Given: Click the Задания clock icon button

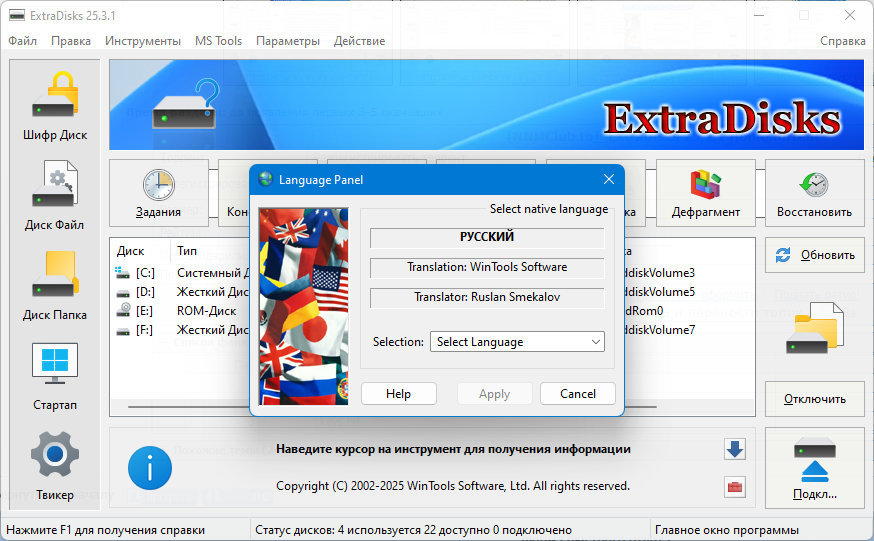Looking at the screenshot, I should click(159, 193).
